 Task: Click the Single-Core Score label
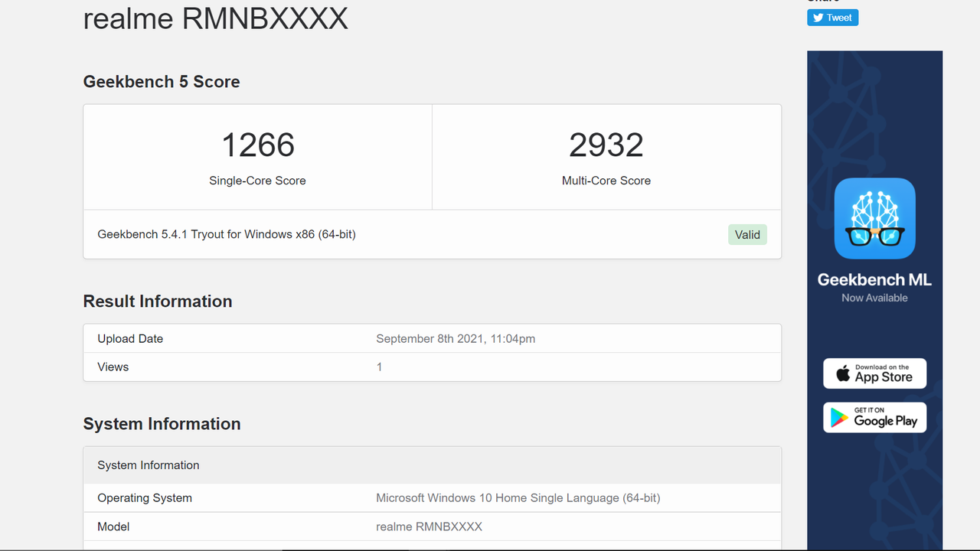tap(257, 181)
